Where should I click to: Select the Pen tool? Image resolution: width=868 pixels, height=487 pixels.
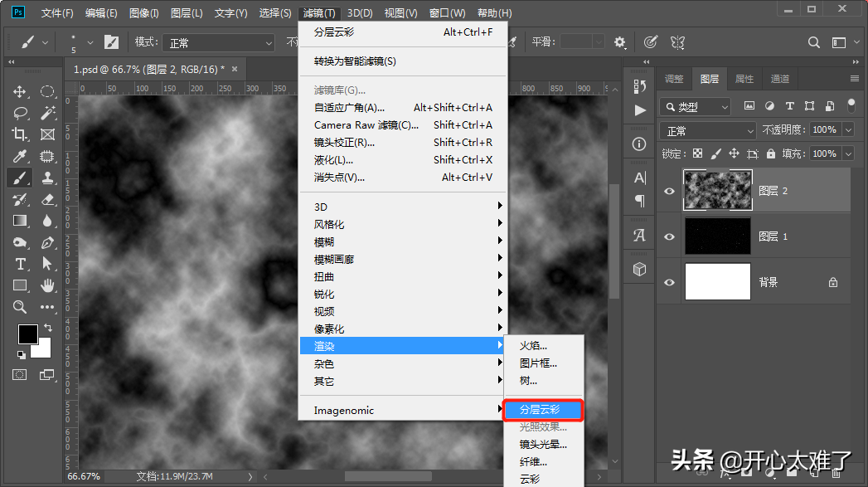point(47,242)
